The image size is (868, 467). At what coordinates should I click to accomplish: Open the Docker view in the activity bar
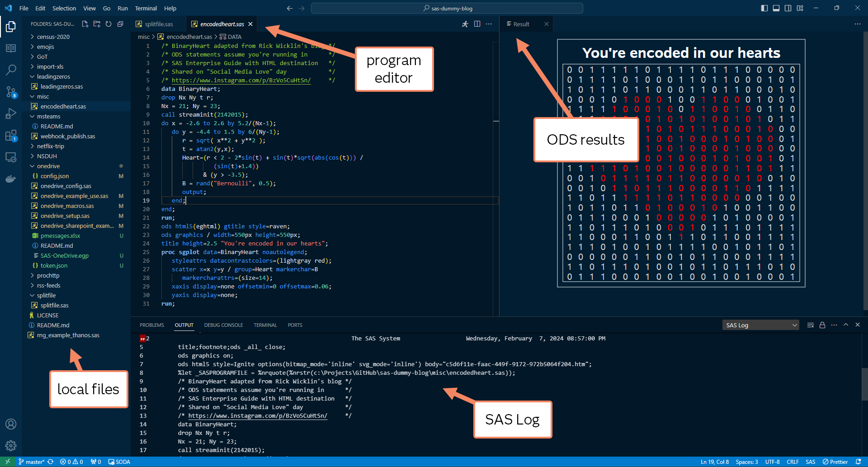point(11,179)
